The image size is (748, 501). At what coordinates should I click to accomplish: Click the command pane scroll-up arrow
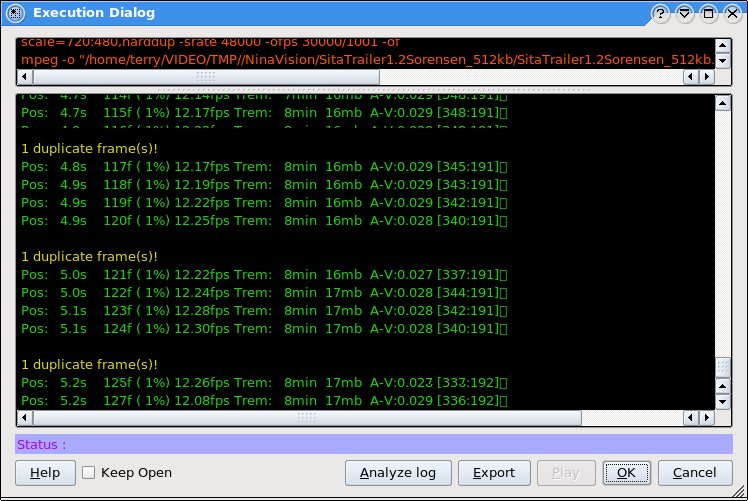coord(723,45)
